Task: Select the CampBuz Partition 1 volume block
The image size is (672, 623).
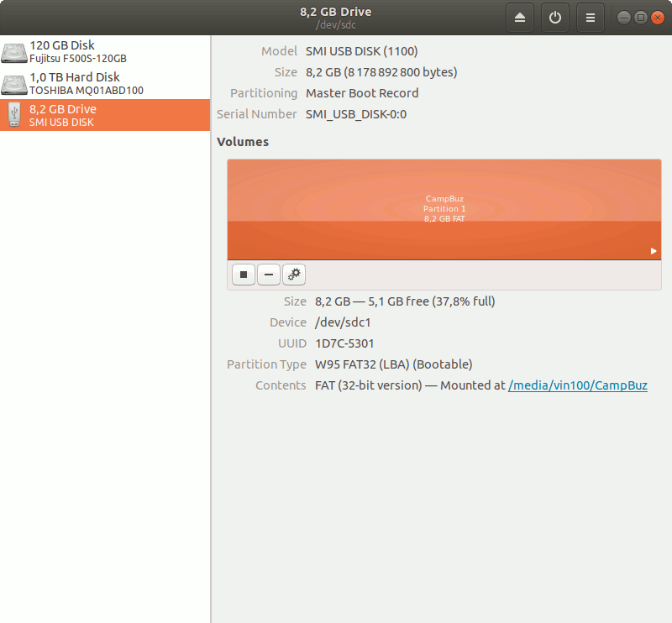Action: click(x=444, y=209)
